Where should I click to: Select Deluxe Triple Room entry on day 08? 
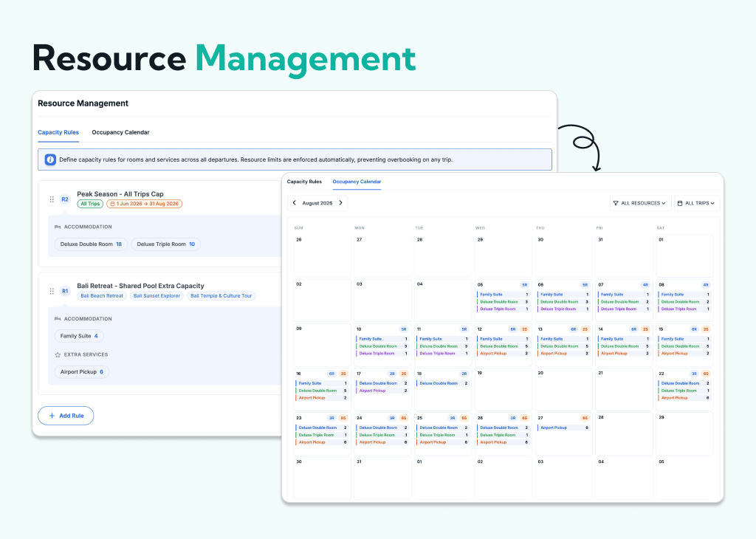[x=684, y=309]
